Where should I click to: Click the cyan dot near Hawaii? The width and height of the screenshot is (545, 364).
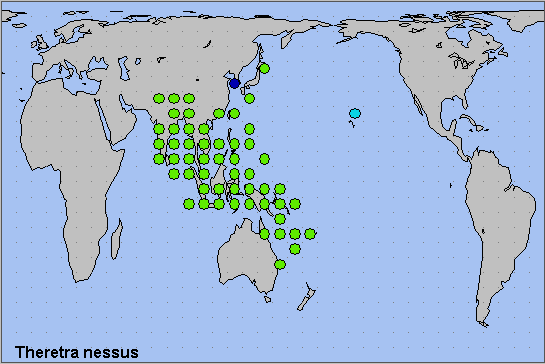tap(355, 113)
